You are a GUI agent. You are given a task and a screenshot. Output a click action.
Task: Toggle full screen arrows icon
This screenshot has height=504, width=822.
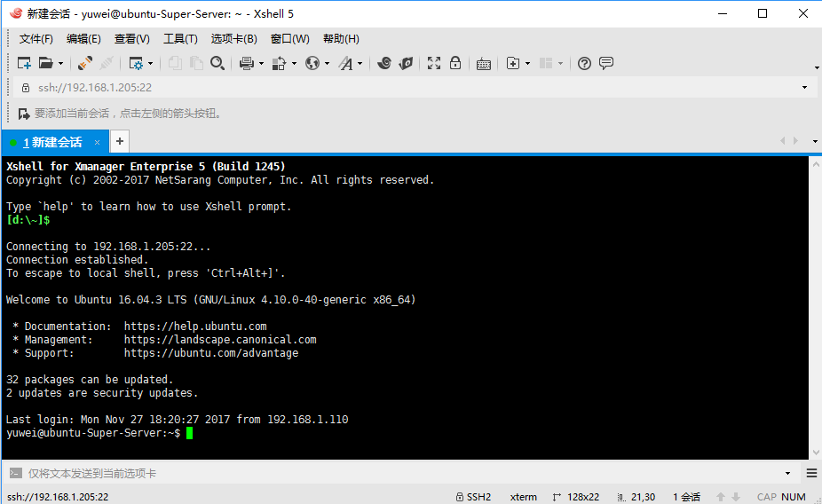433,63
